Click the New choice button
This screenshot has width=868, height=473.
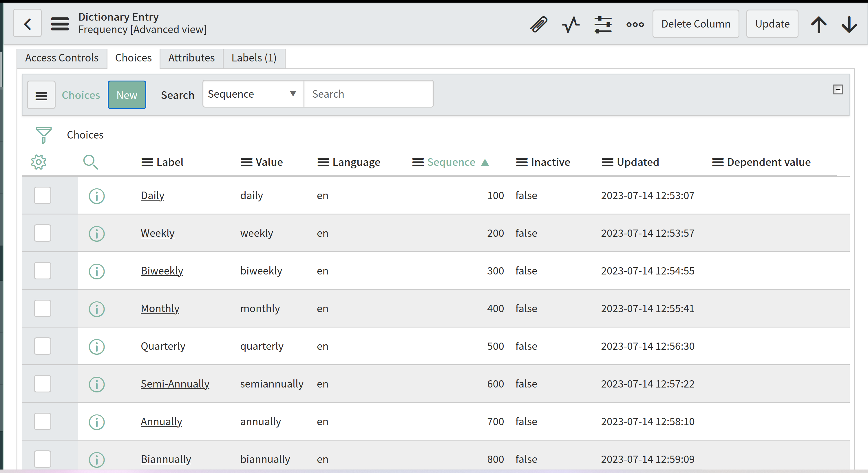(x=127, y=95)
